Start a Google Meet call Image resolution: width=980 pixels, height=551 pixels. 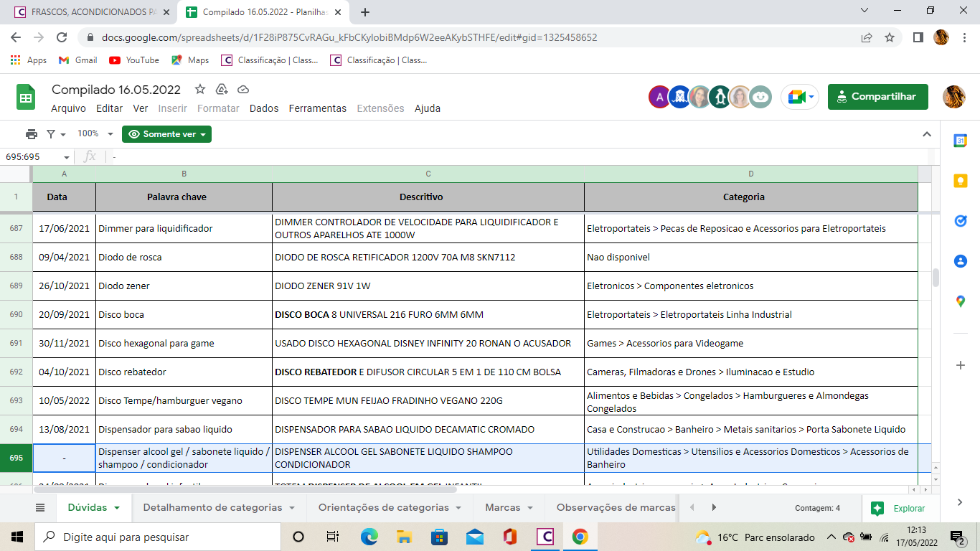798,97
